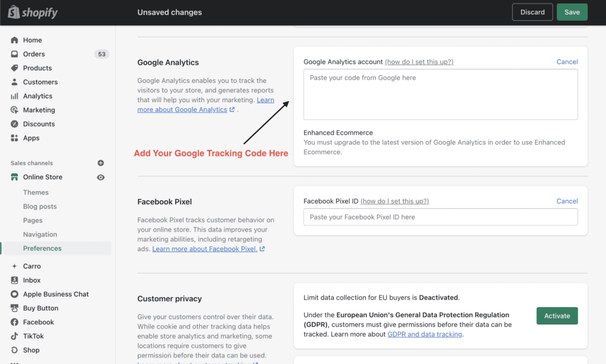606x364 pixels.
Task: Open the TikTok sales channel
Action: (x=33, y=336)
